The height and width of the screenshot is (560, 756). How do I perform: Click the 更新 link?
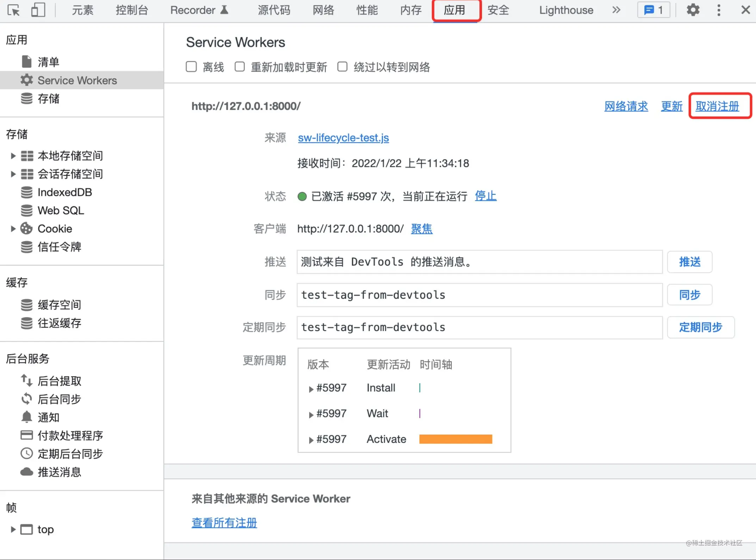tap(671, 106)
